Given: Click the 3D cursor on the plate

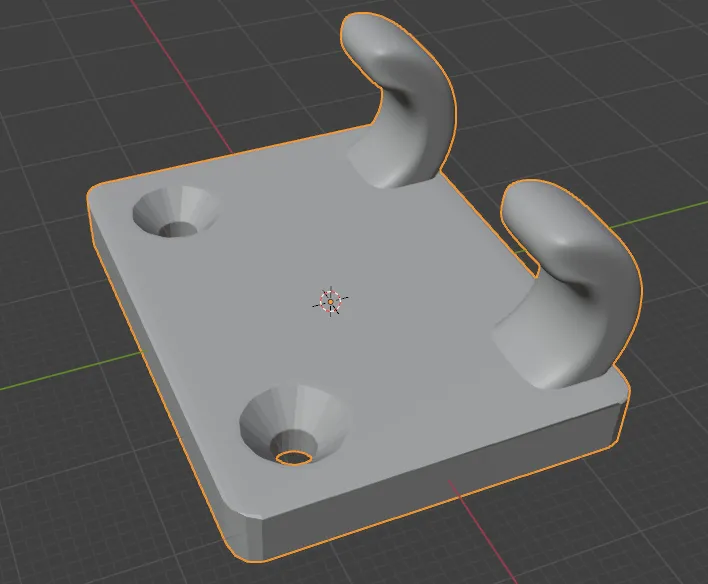Looking at the screenshot, I should pyautogui.click(x=331, y=301).
